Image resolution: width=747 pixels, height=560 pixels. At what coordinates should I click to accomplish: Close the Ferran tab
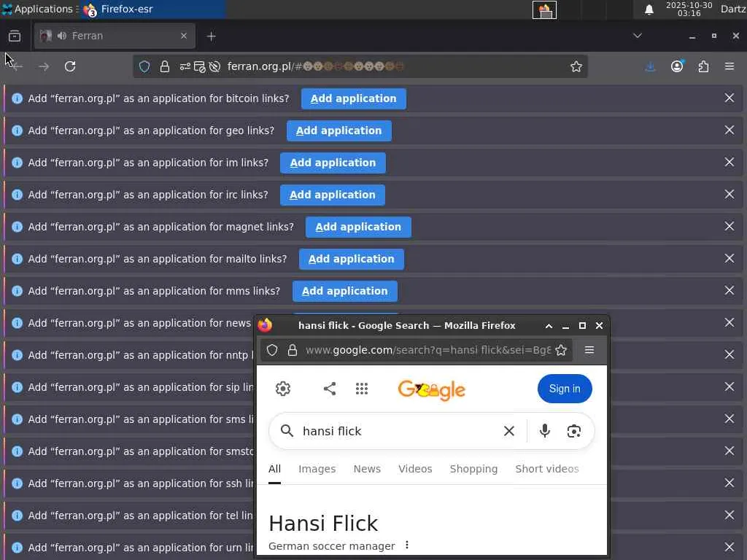point(184,36)
